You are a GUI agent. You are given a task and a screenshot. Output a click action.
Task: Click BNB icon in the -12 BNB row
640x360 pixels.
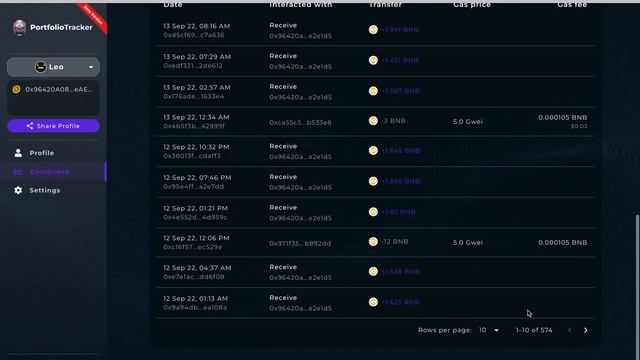pyautogui.click(x=373, y=241)
